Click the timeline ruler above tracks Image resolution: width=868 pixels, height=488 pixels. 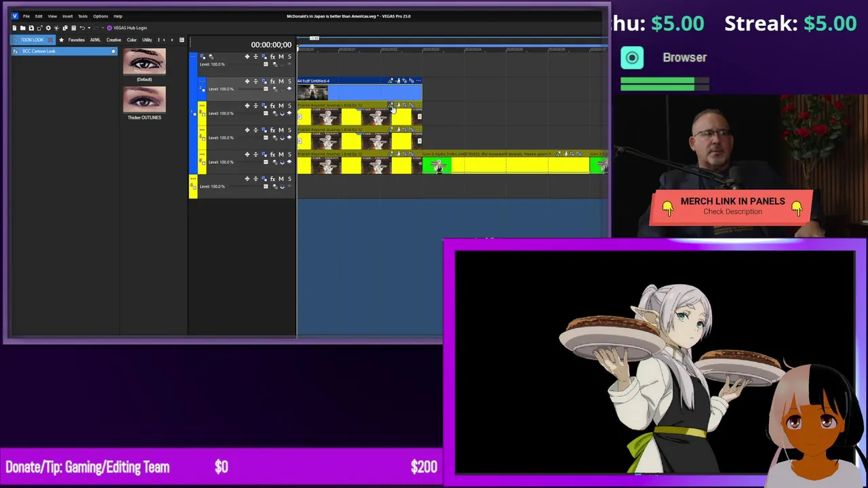coord(453,49)
